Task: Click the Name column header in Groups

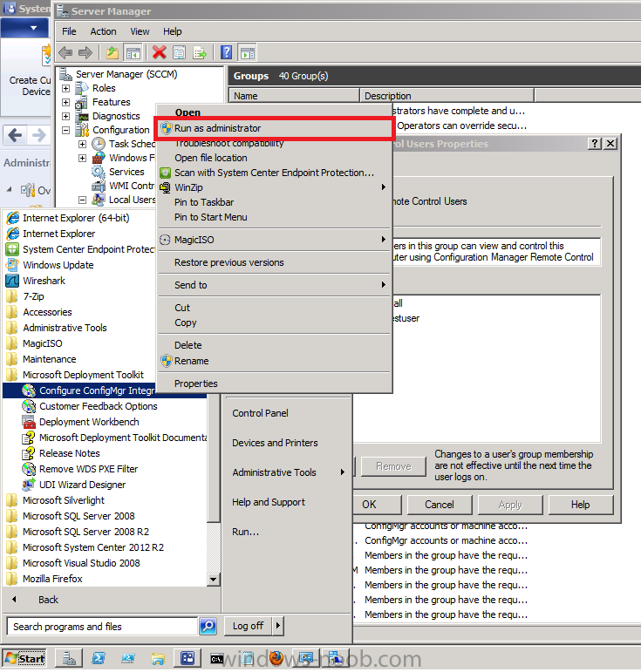Action: click(x=294, y=96)
